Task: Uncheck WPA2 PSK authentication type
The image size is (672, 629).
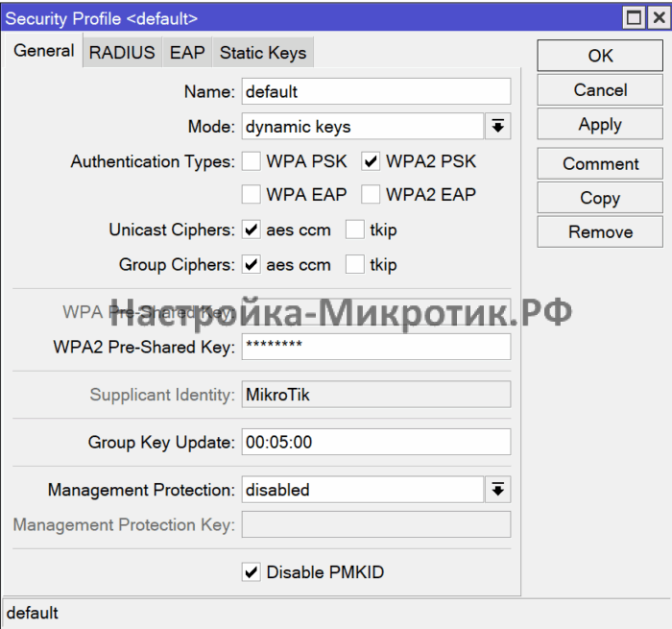Action: 371,161
